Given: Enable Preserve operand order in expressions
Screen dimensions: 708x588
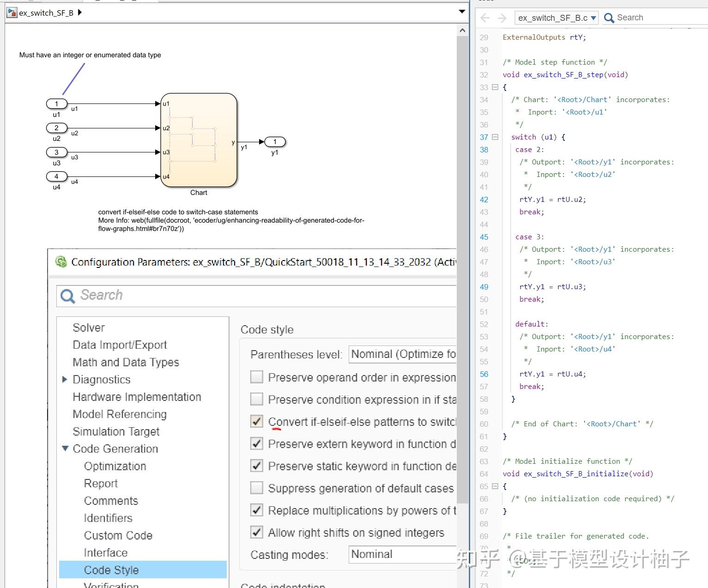Looking at the screenshot, I should tap(256, 377).
